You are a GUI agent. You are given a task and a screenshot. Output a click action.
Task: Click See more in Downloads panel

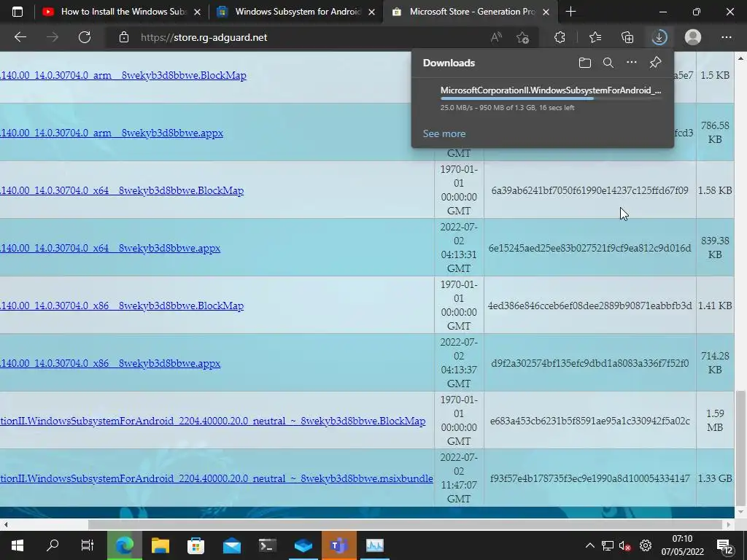(444, 134)
